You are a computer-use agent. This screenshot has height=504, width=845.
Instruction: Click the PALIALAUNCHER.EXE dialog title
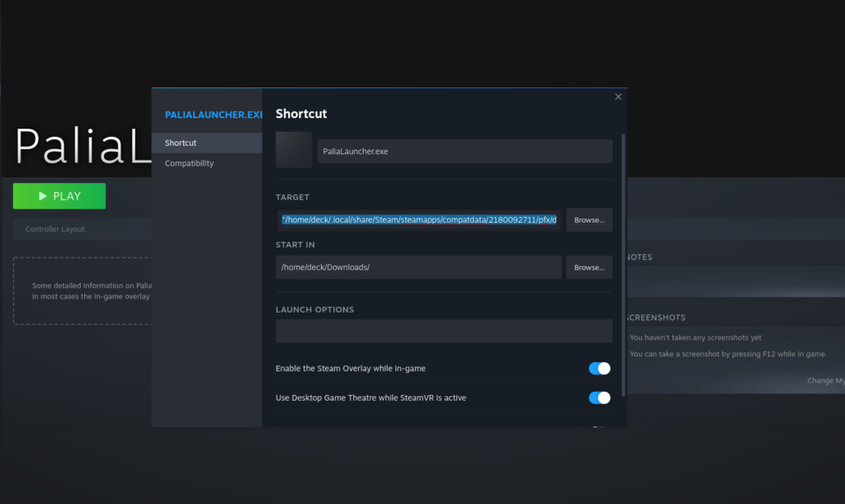click(214, 115)
